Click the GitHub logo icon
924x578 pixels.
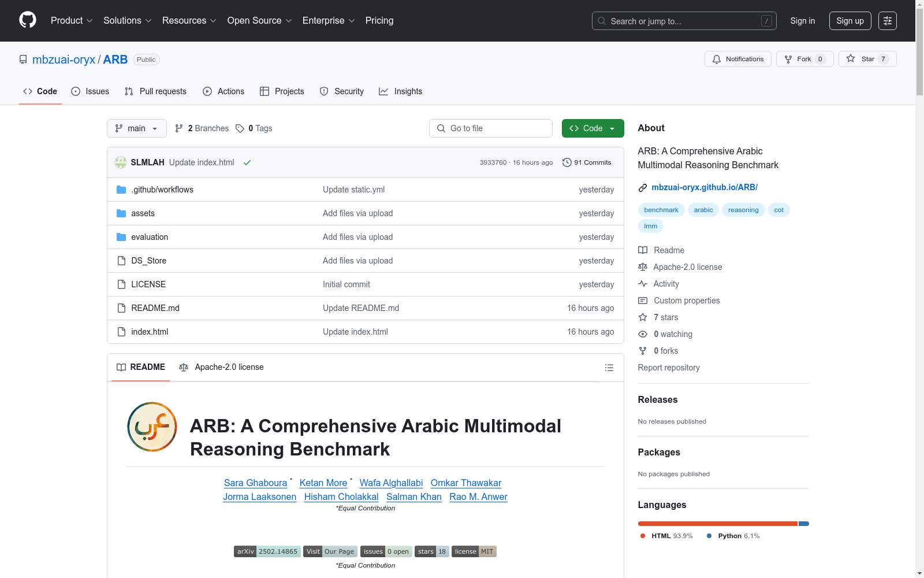[x=28, y=20]
